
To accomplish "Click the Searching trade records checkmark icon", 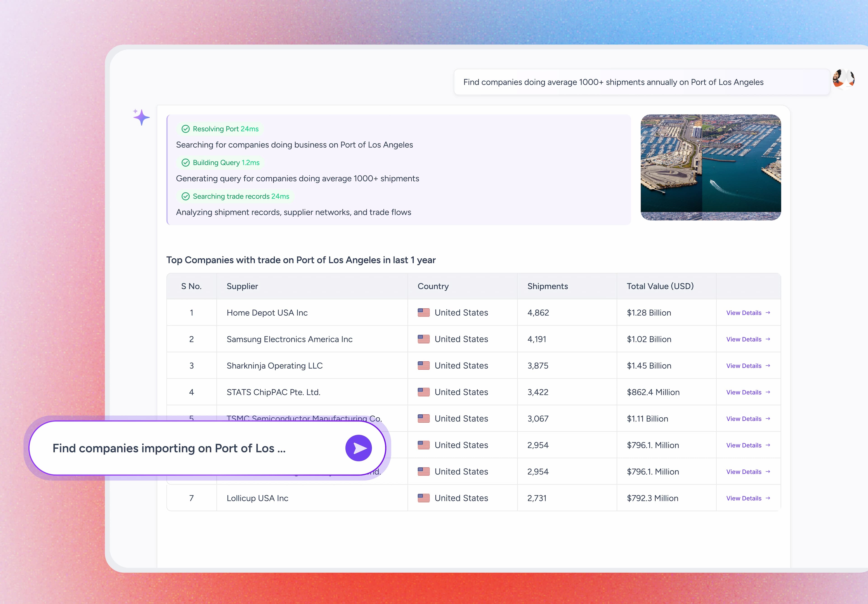I will coord(186,196).
